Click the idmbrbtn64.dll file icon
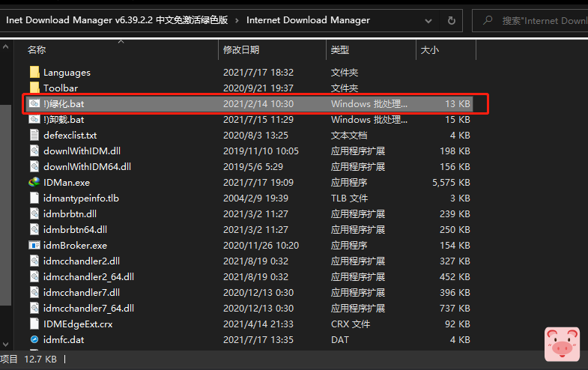This screenshot has width=588, height=370. pos(34,229)
